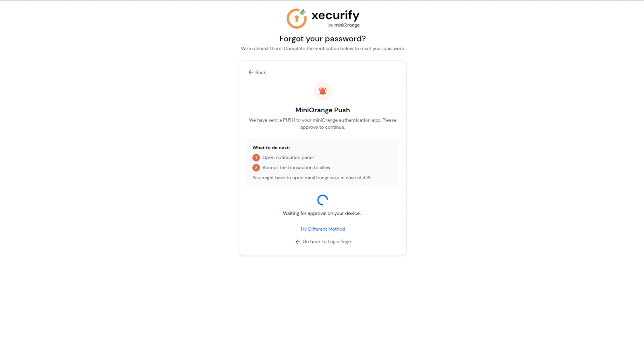Click the step 1 number badge
The image size is (644, 353).
[x=256, y=158]
